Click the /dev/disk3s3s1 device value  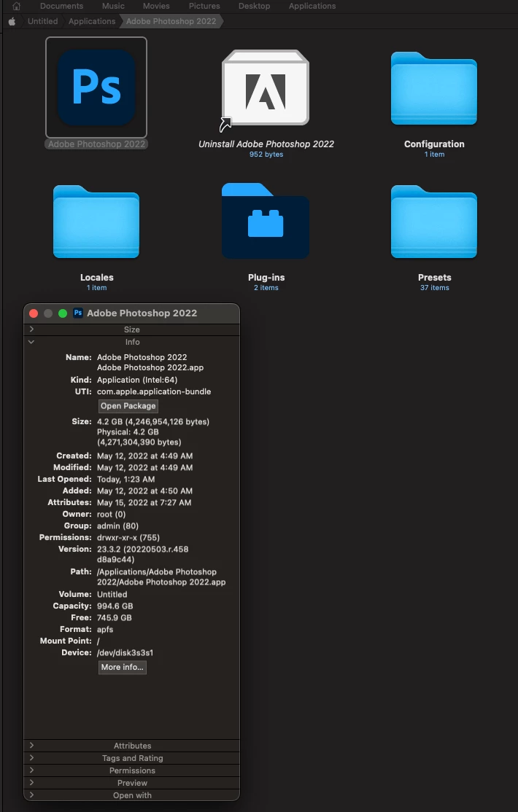click(x=125, y=652)
